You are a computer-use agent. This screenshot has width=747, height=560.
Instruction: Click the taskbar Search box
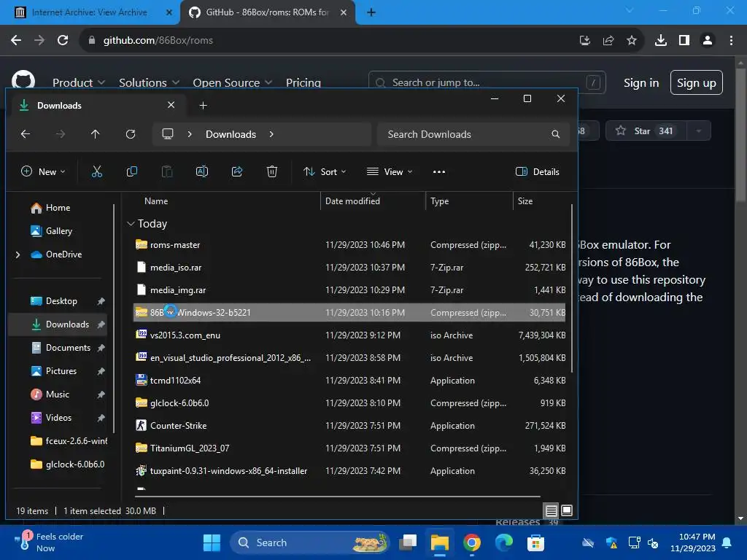coord(309,542)
